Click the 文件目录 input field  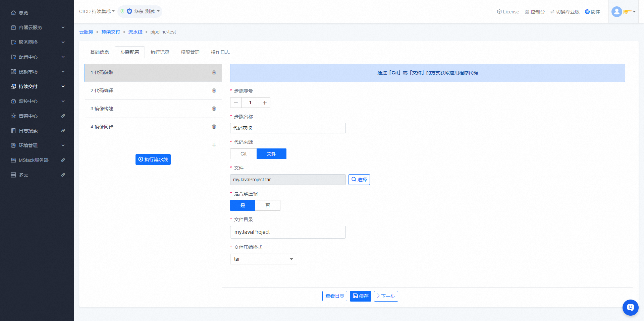click(288, 232)
